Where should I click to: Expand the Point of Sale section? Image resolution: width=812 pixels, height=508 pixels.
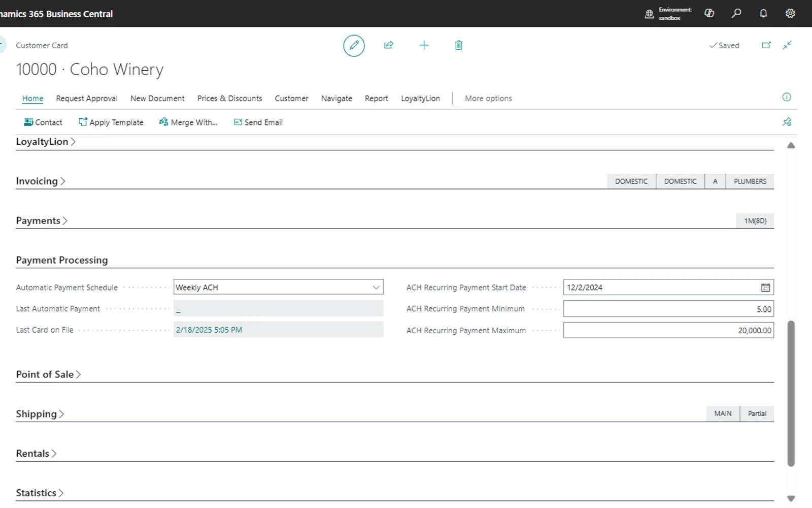[48, 374]
